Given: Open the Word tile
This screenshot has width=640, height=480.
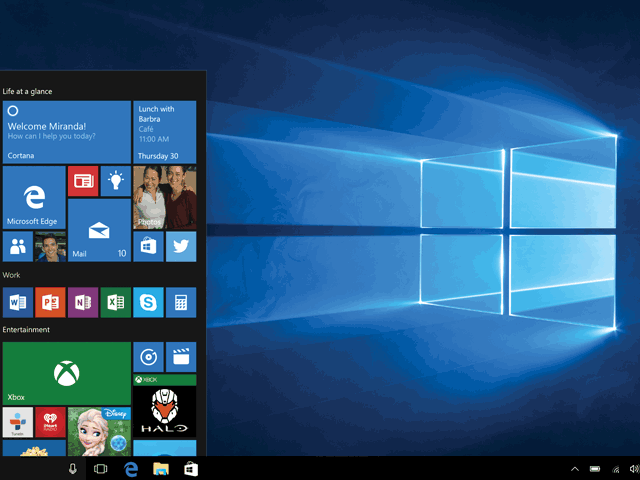Looking at the screenshot, I should coord(18,301).
